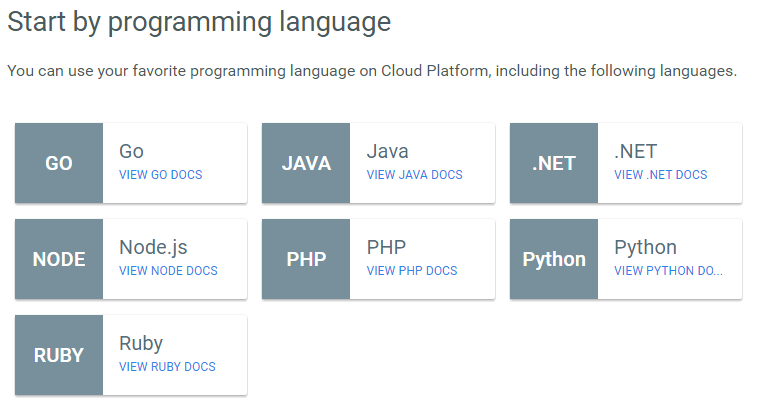Click the NODE language icon tile

[59, 259]
